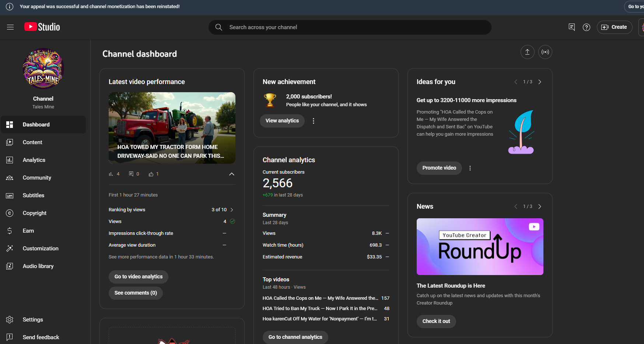
Task: Open the YouTube Creator RoundUp news image
Action: tap(480, 247)
